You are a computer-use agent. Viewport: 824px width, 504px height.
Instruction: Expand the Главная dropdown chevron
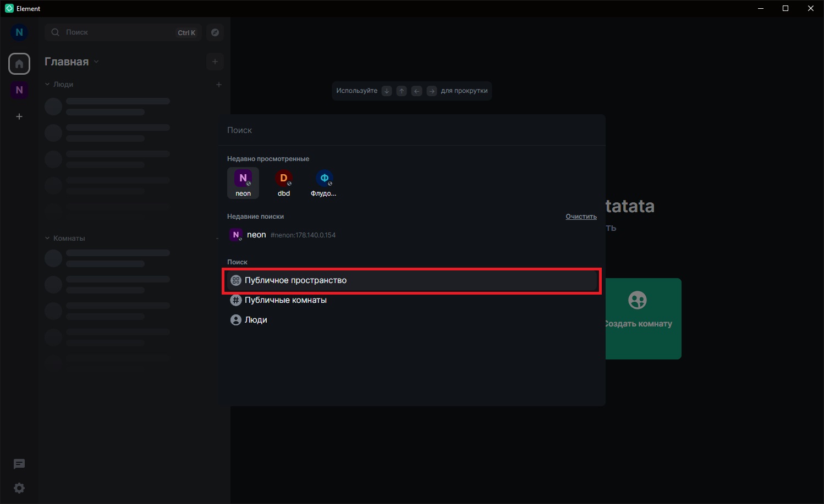[x=96, y=62]
